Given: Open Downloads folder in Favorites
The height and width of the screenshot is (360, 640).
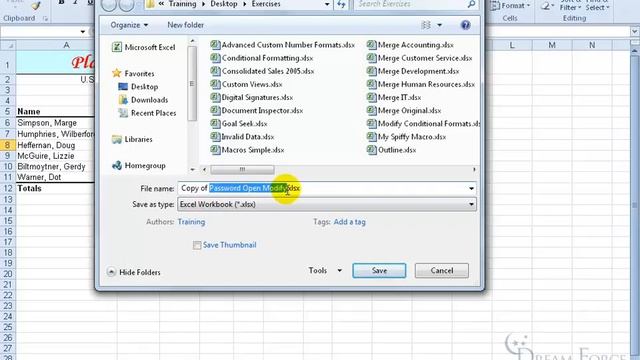Looking at the screenshot, I should pos(143,100).
